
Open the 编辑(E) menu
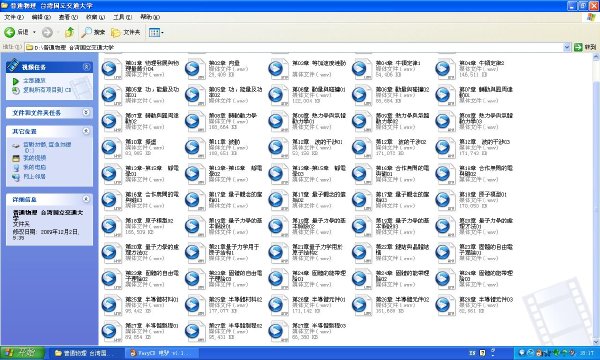[41, 17]
